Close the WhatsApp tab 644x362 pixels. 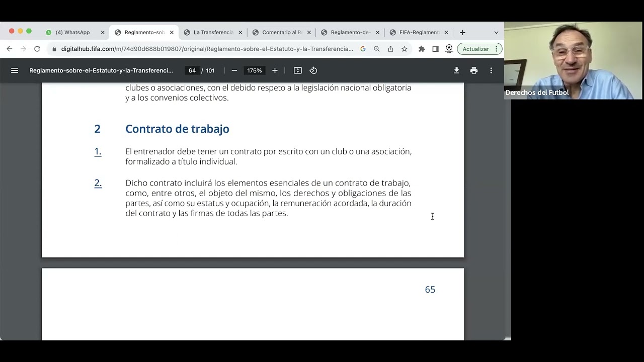pyautogui.click(x=103, y=32)
